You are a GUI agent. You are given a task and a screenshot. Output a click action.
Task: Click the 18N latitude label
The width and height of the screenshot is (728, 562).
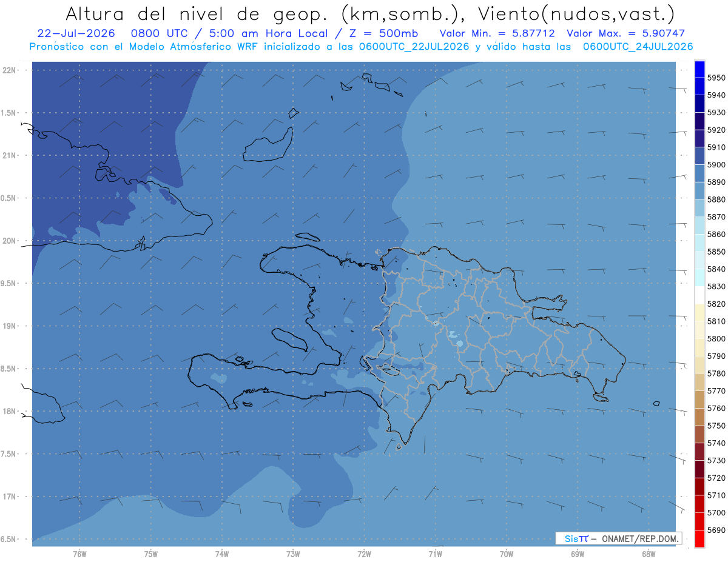[10, 412]
